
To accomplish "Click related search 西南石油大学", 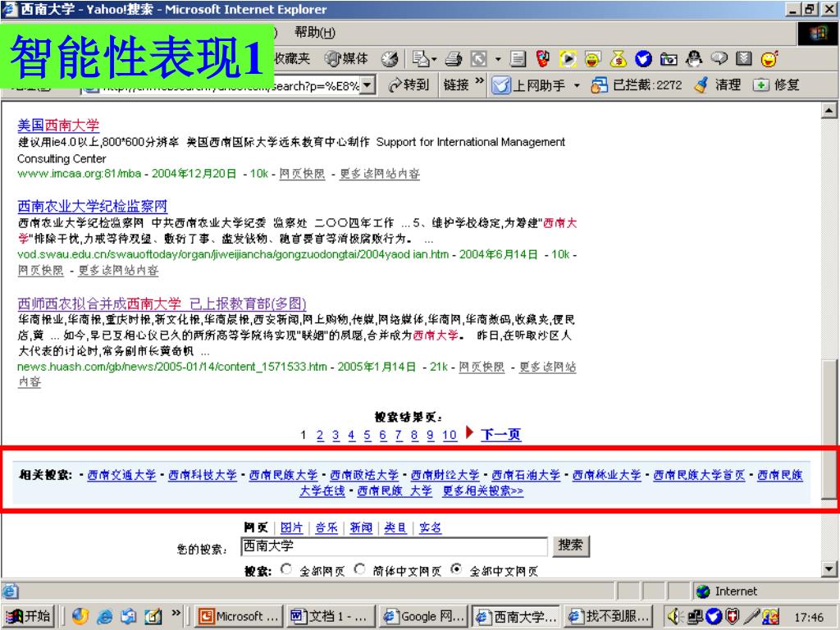I will (x=526, y=475).
